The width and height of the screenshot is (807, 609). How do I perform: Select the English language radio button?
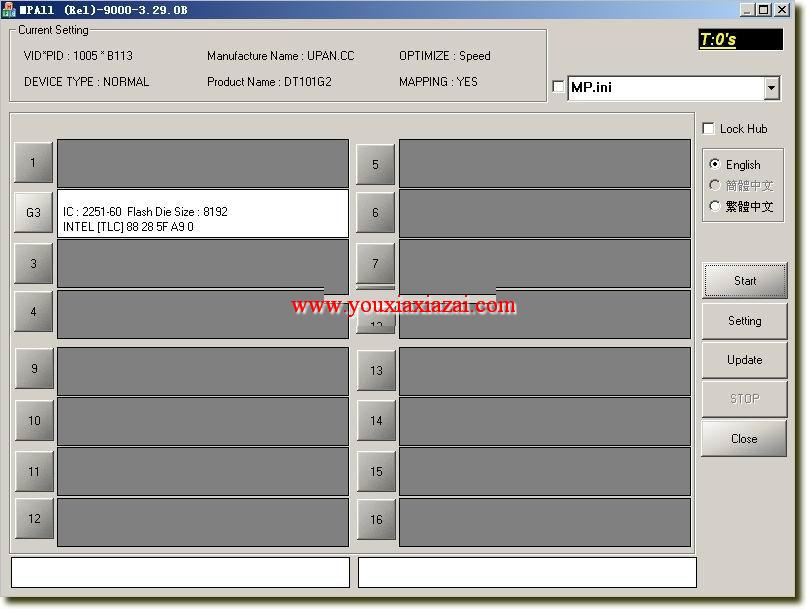click(714, 164)
